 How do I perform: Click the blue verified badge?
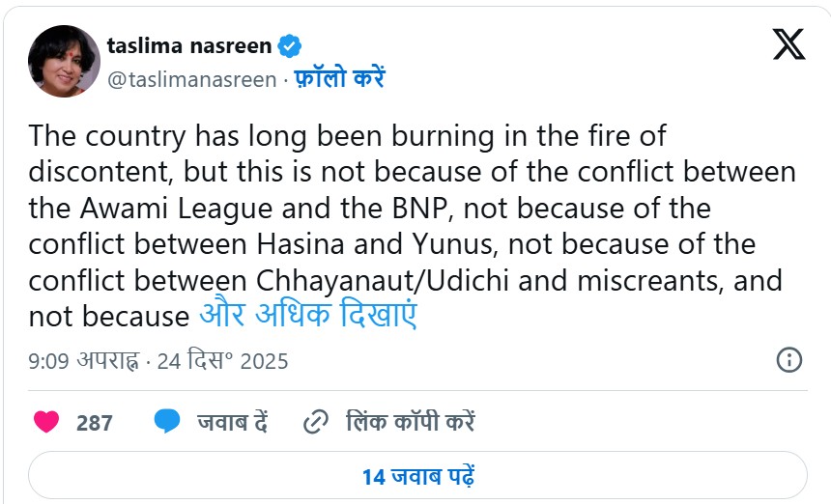point(290,45)
